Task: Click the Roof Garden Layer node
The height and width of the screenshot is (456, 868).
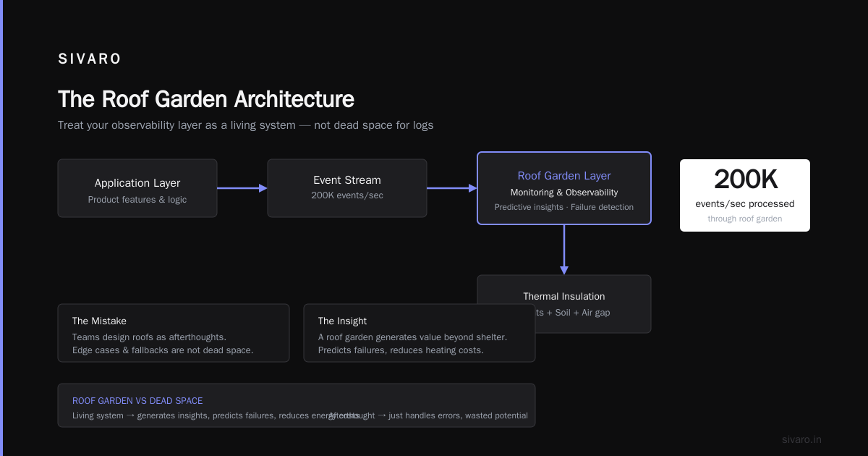Action: coord(564,188)
